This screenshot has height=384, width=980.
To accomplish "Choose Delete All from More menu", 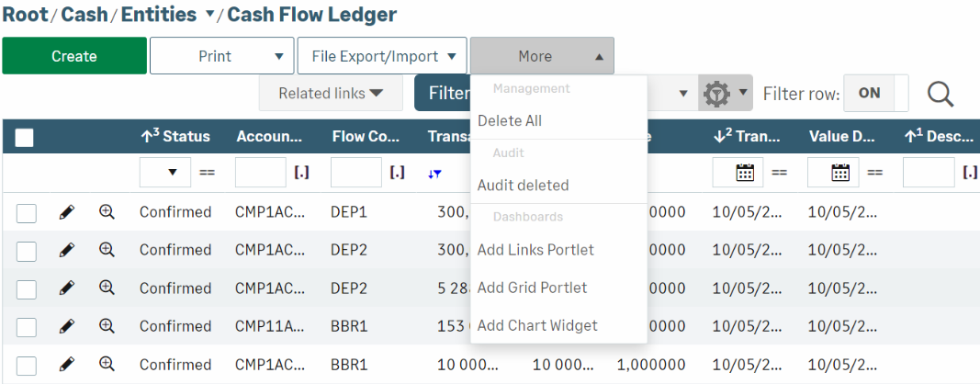I will [x=510, y=121].
